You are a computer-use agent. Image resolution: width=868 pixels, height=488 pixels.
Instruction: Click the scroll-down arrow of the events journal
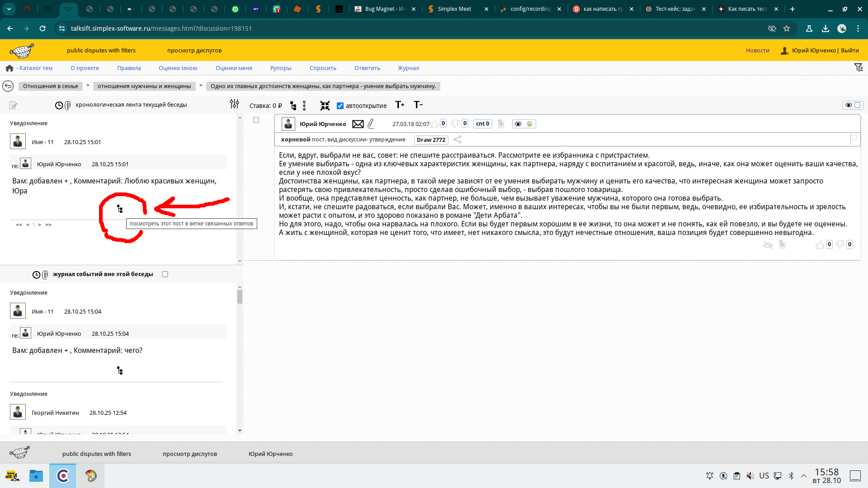[240, 431]
